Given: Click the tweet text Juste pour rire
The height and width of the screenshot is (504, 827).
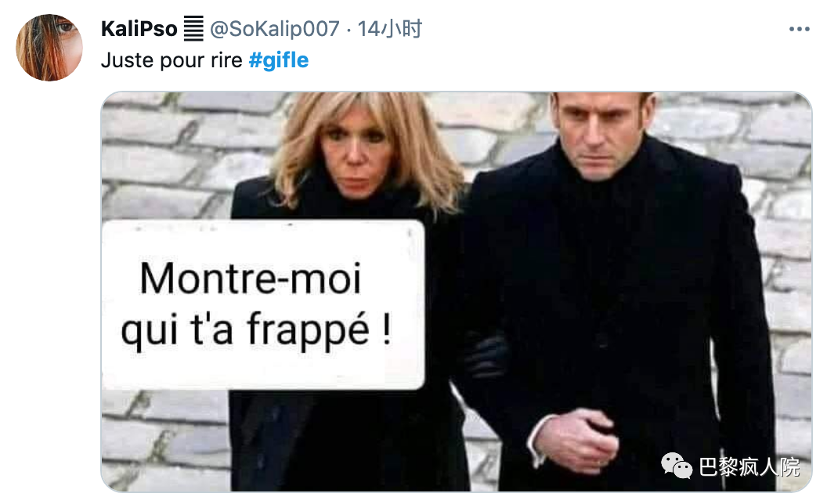Looking at the screenshot, I should click(172, 60).
